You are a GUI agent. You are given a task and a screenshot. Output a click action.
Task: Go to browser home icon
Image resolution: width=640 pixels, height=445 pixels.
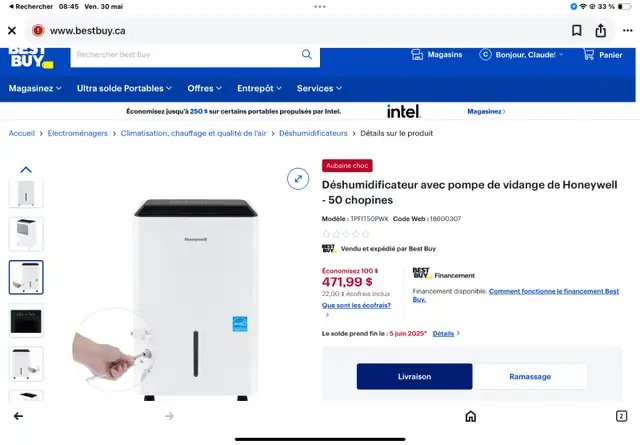click(x=471, y=416)
